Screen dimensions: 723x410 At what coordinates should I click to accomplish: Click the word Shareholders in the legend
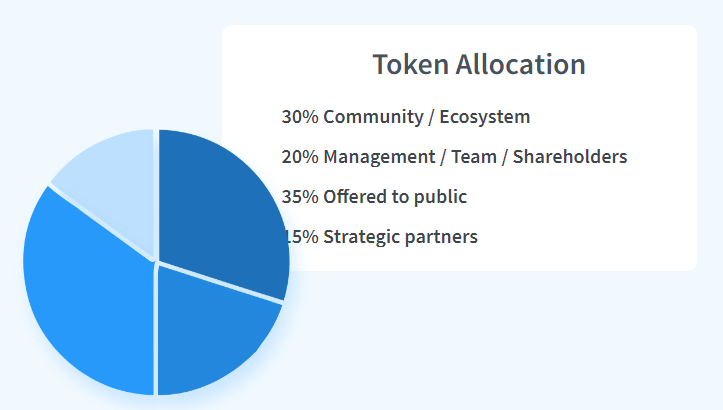click(x=570, y=157)
